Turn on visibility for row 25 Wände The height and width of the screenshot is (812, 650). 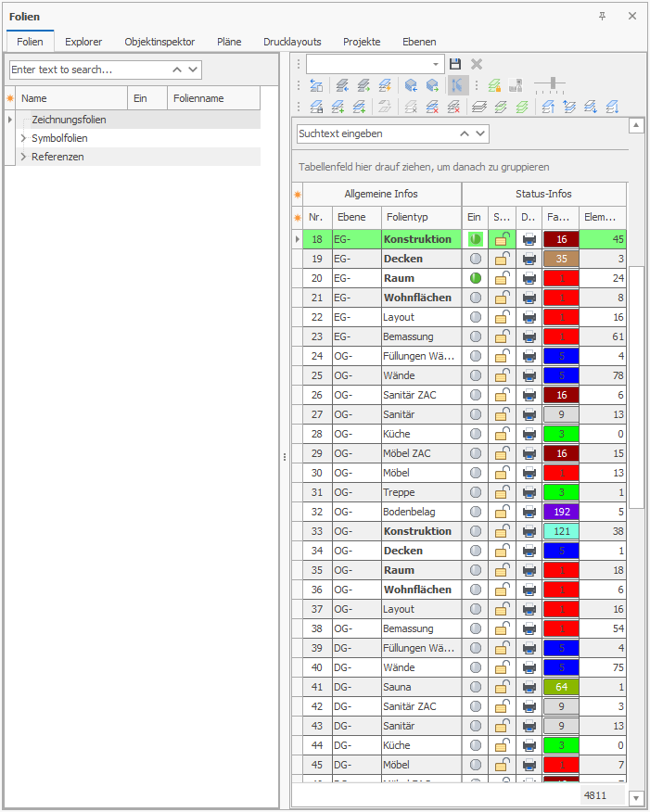click(476, 375)
